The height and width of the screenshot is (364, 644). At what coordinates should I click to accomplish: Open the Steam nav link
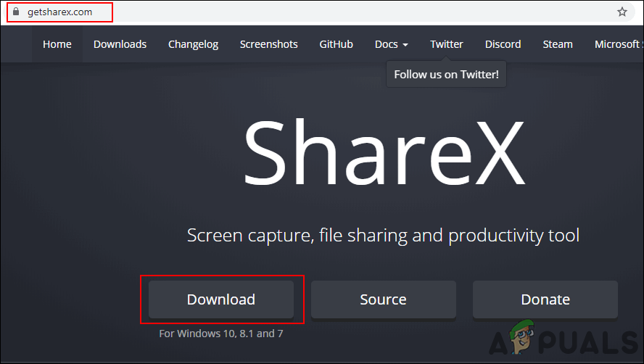[558, 44]
